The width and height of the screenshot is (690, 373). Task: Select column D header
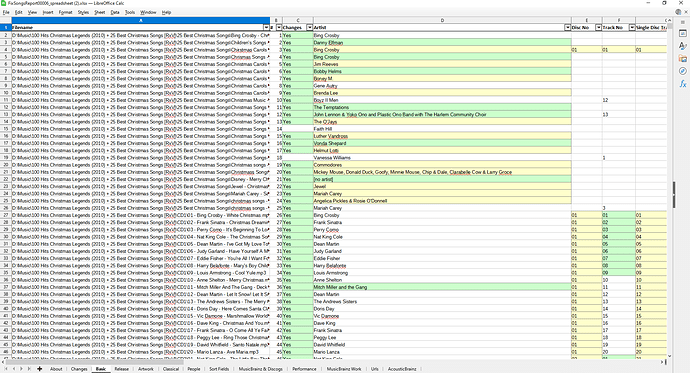click(x=442, y=20)
